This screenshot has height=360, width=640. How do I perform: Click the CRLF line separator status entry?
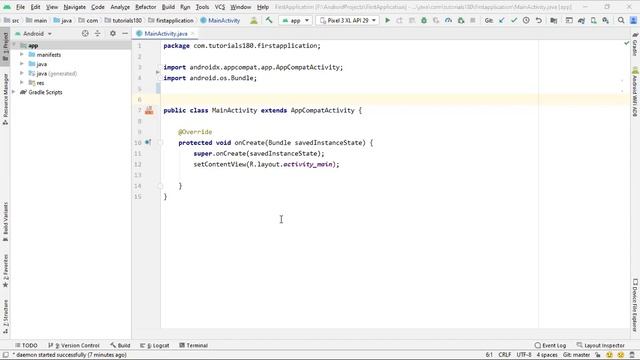[504, 355]
